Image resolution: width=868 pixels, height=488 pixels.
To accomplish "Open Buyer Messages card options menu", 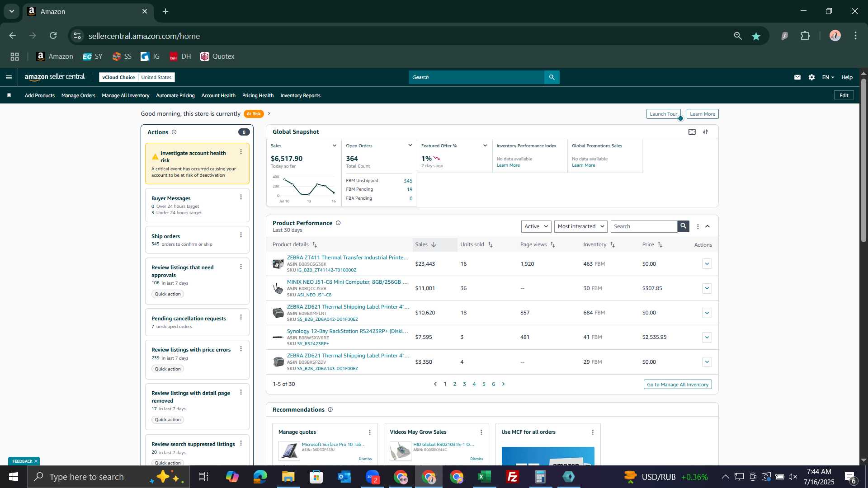I will (x=241, y=197).
